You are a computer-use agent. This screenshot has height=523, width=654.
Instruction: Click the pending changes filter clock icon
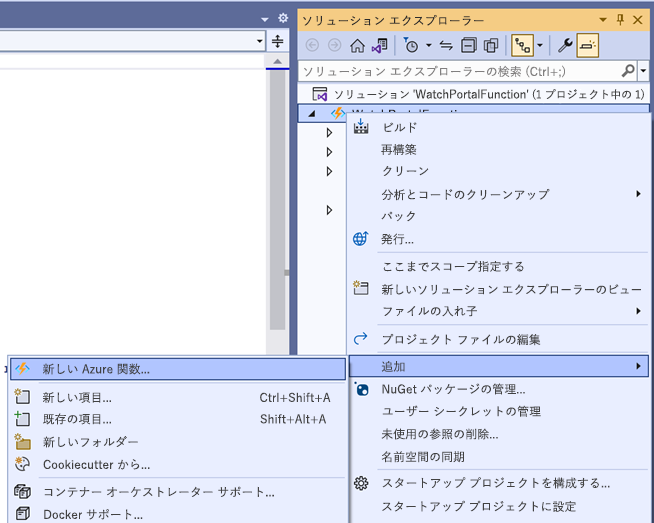[411, 45]
